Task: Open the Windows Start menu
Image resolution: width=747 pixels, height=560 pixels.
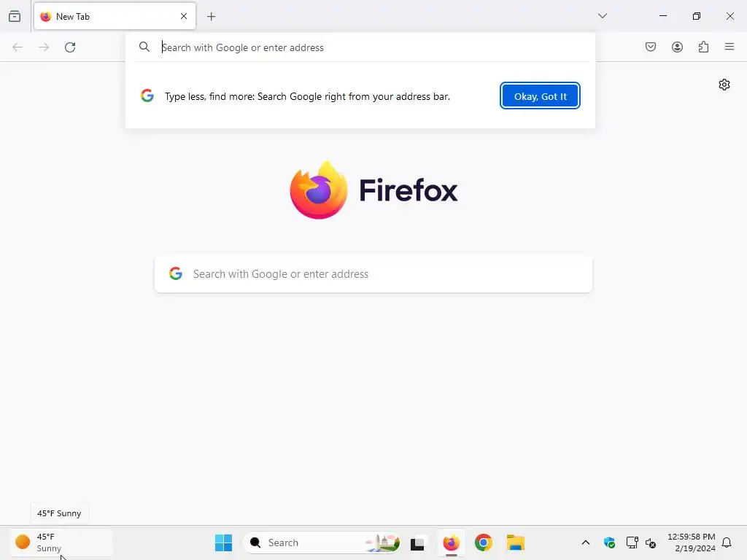Action: point(223,542)
